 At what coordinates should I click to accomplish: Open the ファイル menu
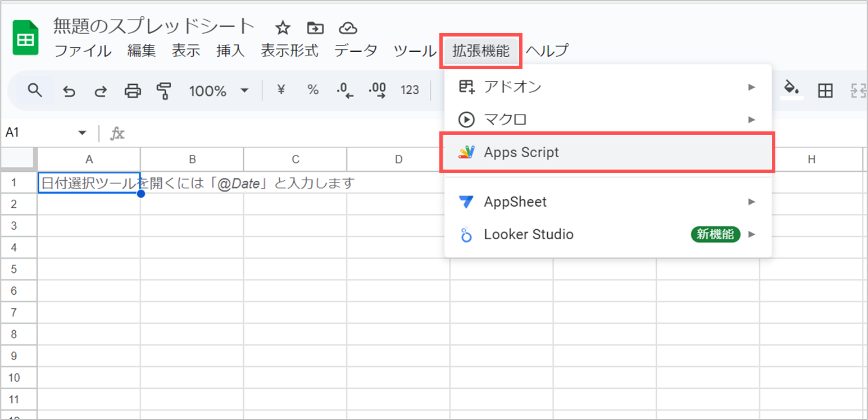pyautogui.click(x=83, y=51)
